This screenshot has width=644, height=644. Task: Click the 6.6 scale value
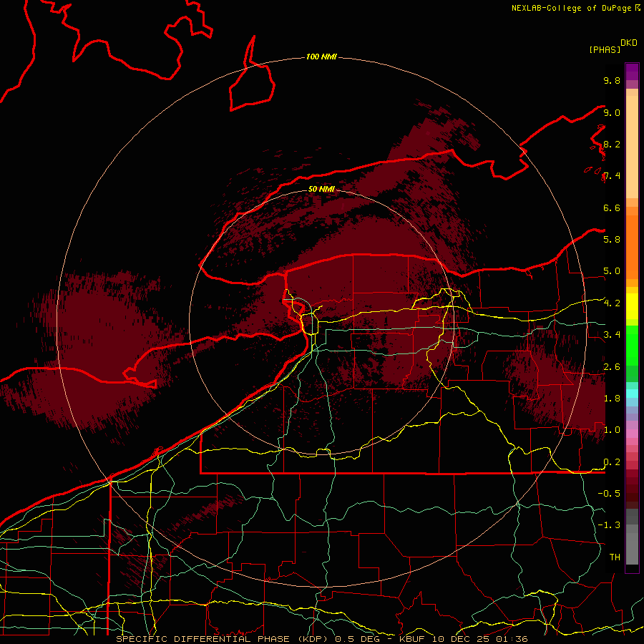pos(612,208)
